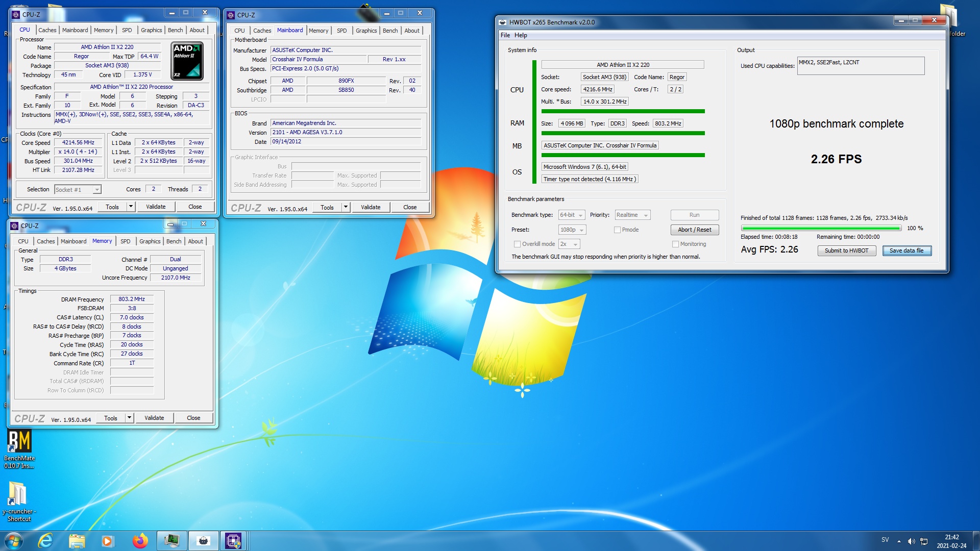Click Validate in Memory window
The height and width of the screenshot is (551, 980).
(154, 418)
